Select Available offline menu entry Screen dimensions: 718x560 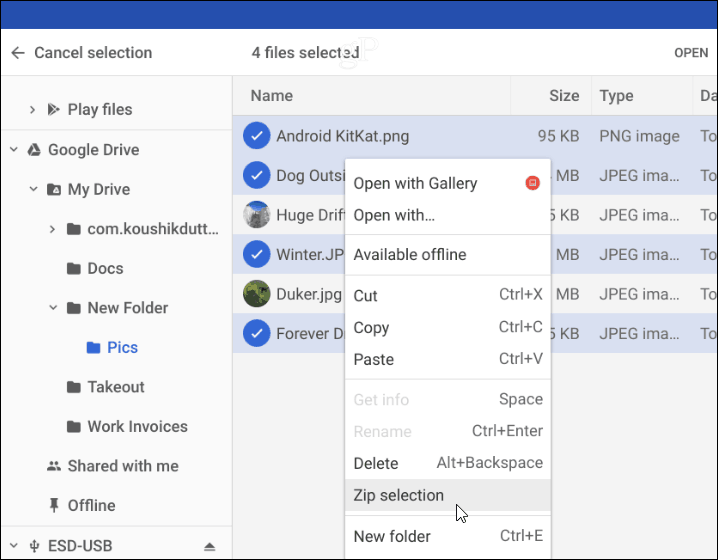(x=447, y=255)
